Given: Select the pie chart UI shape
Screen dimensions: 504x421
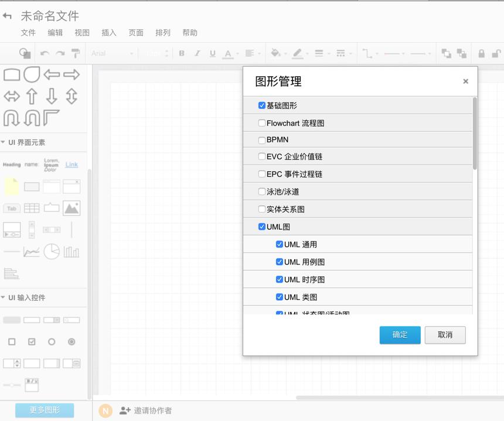Looking at the screenshot, I should (x=52, y=251).
